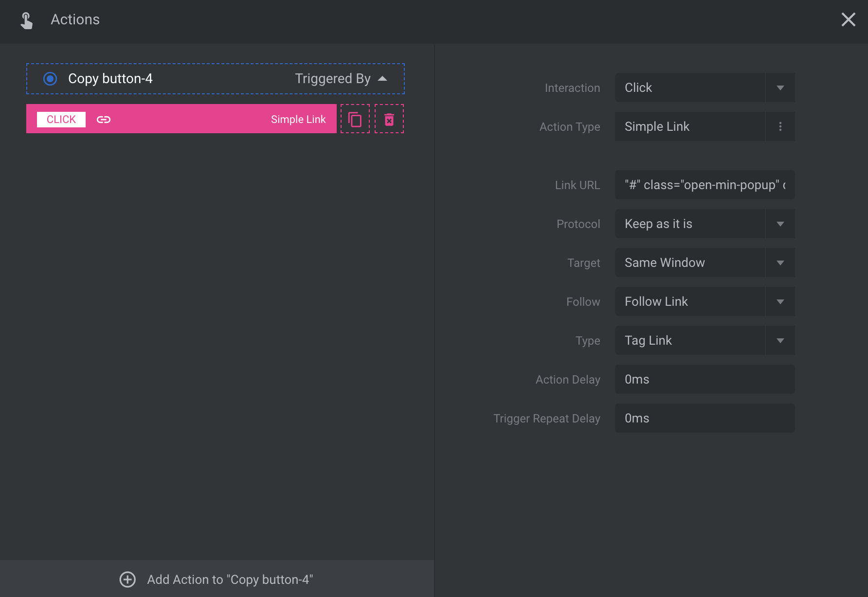
Task: Click the chain link icon in action row
Action: 104,119
